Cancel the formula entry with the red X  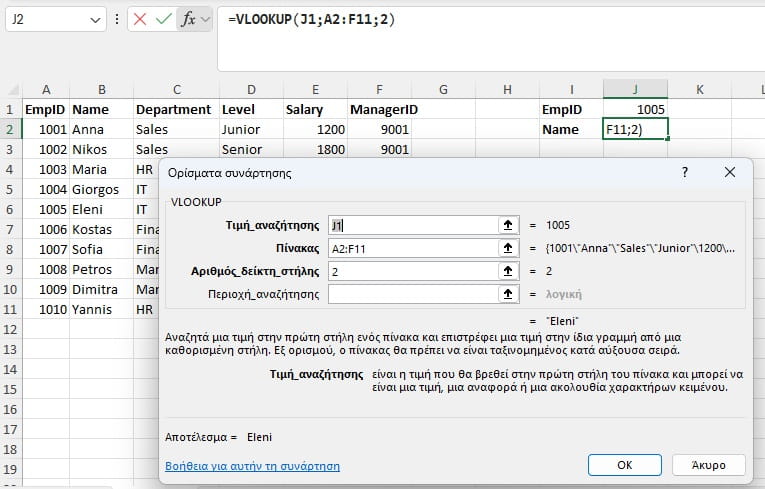coord(140,20)
